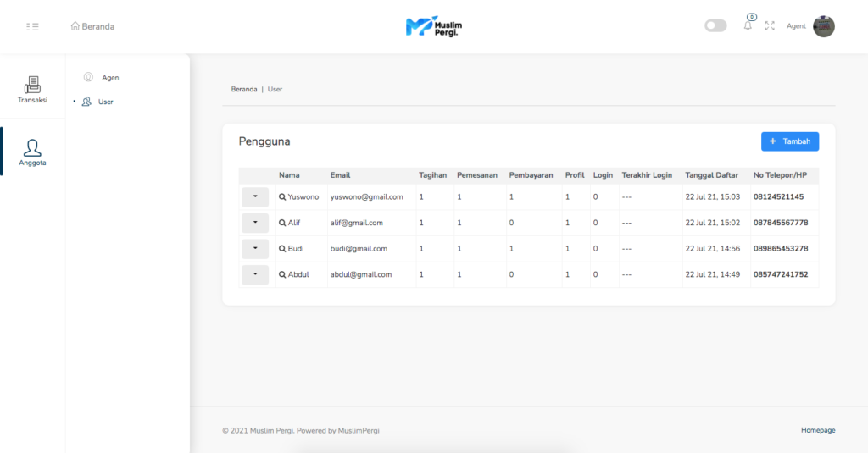Select the Anggota sidebar icon

pos(32,152)
